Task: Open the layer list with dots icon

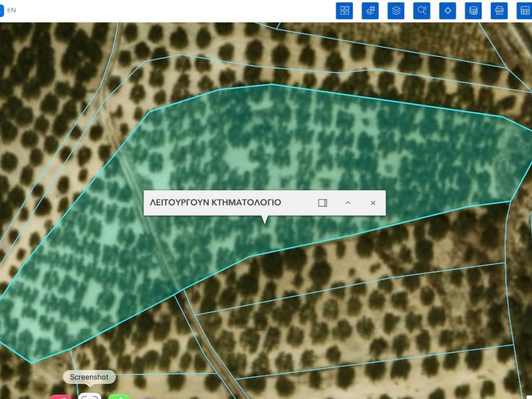Action: tap(370, 10)
